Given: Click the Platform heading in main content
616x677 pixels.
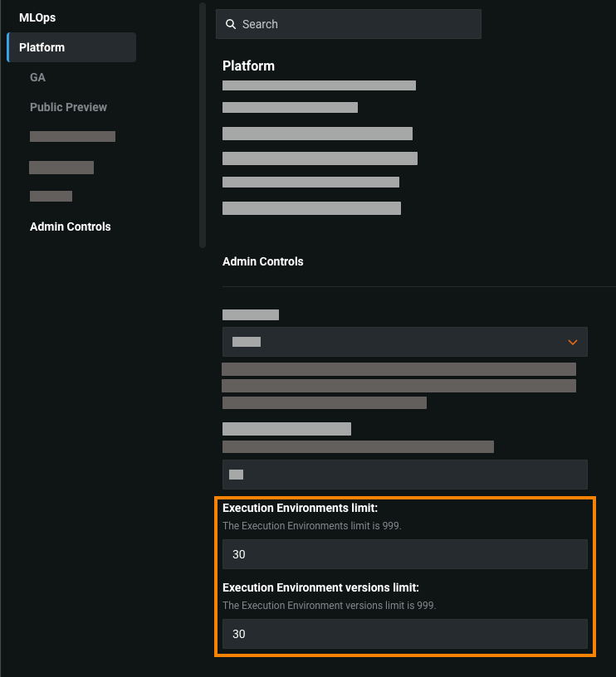Looking at the screenshot, I should coord(248,66).
